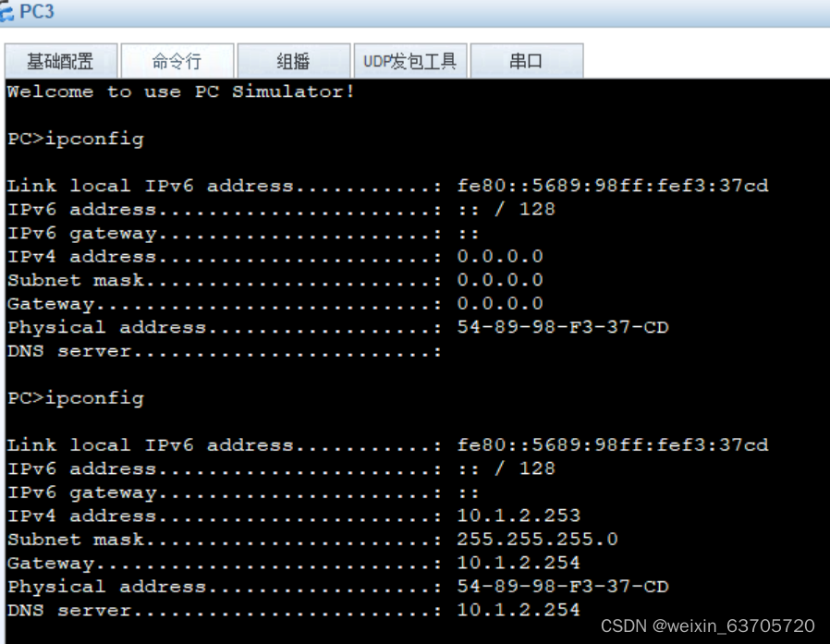
Task: Click the IPv4 address 10.1.2.253 line
Action: [277, 516]
